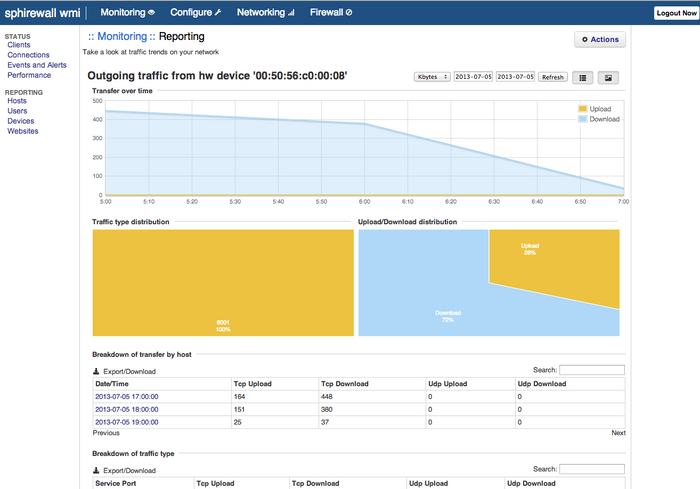Go to Connections in sidebar
Viewport: 700px width, 489px height.
28,55
